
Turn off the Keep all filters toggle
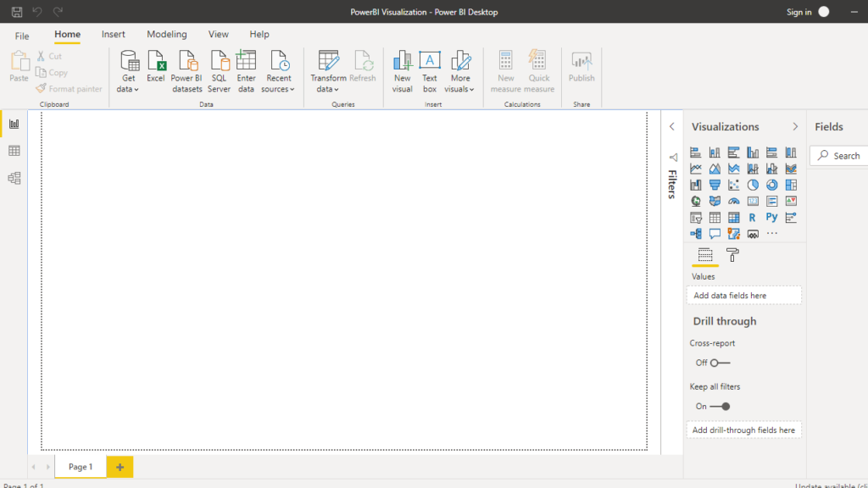point(720,406)
